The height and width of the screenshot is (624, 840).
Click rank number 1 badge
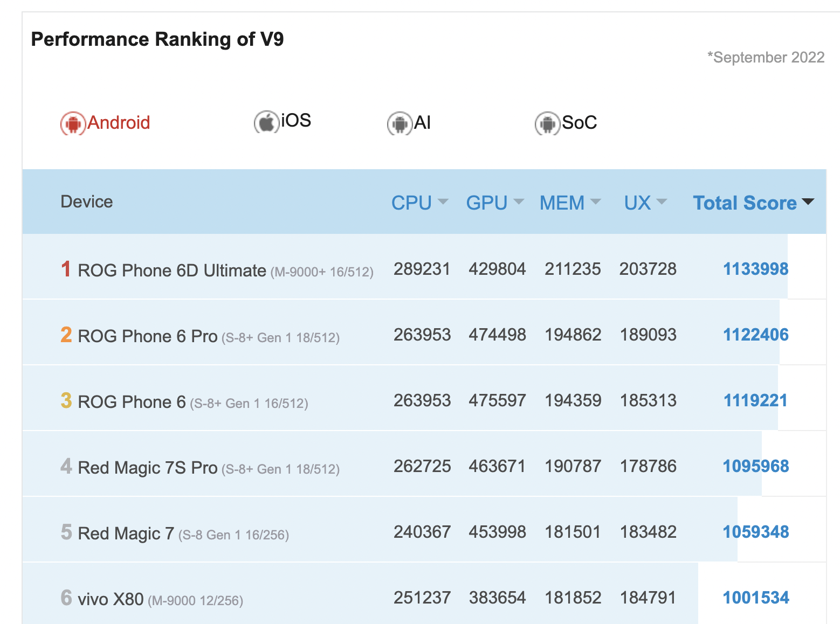[66, 268]
